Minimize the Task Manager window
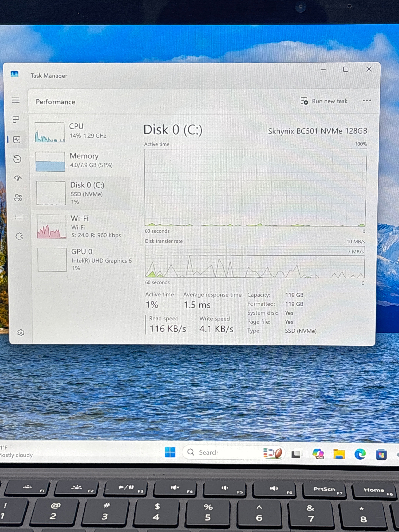399x532 pixels. pyautogui.click(x=323, y=69)
